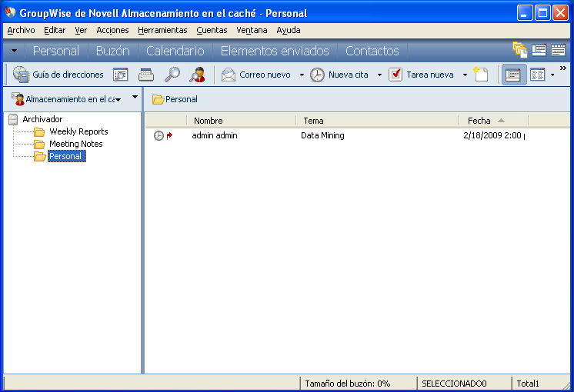Viewport: 574px width, 392px height.
Task: Open the Nueva cita dropdown arrow
Action: [379, 75]
